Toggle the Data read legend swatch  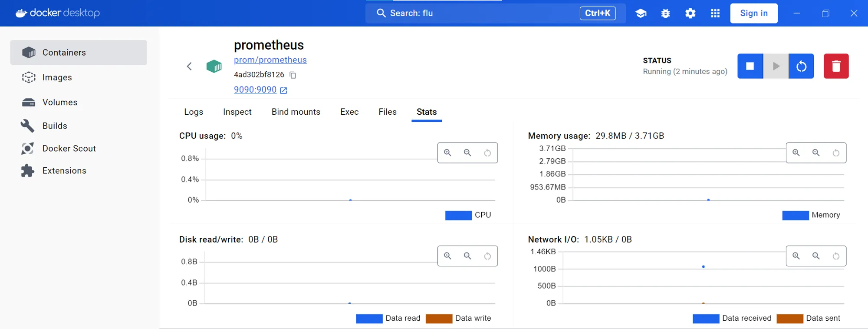[x=369, y=319]
